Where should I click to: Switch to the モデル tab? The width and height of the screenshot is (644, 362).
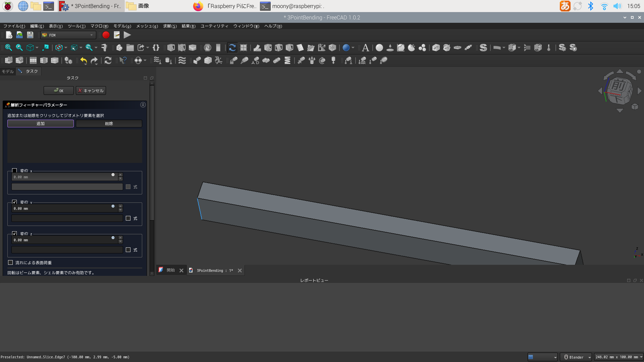point(7,71)
